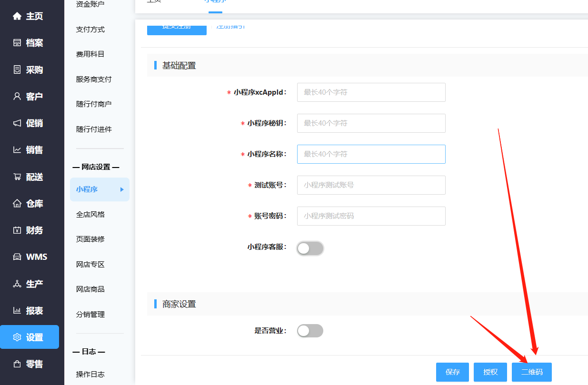Expand the arrow beside 小程序 menu item
The height and width of the screenshot is (385, 588).
(x=122, y=189)
